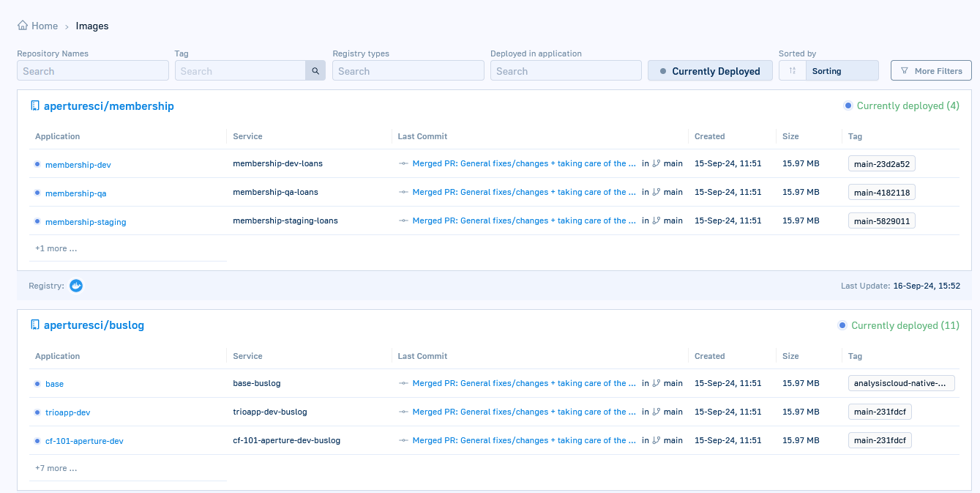Expand +1 more applications in membership
This screenshot has width=980, height=493.
point(56,249)
